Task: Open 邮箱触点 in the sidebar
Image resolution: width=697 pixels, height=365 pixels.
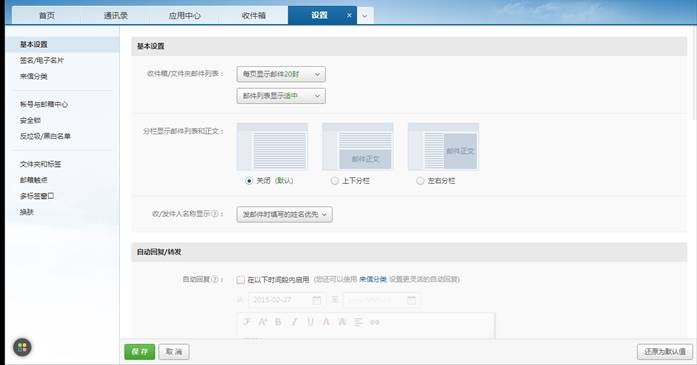Action: pyautogui.click(x=34, y=180)
